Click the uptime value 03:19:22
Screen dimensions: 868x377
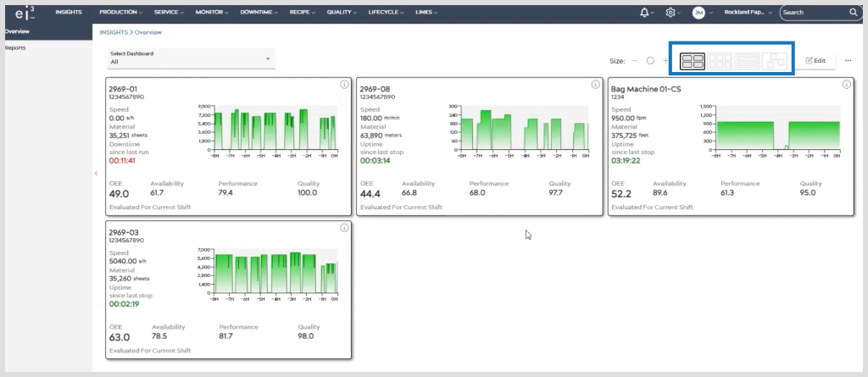(626, 161)
